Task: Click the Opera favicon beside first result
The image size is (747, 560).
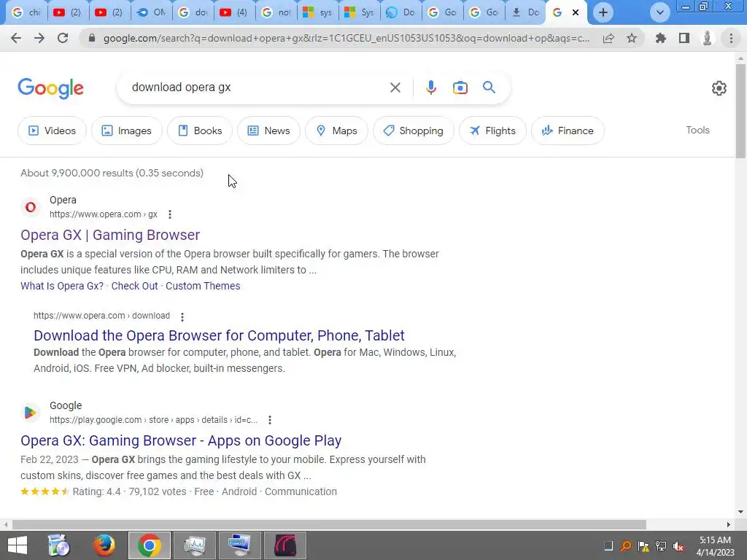Action: tap(31, 207)
